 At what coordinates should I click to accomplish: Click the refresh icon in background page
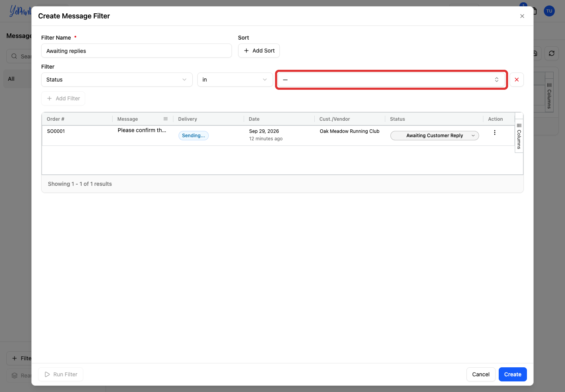coord(552,53)
